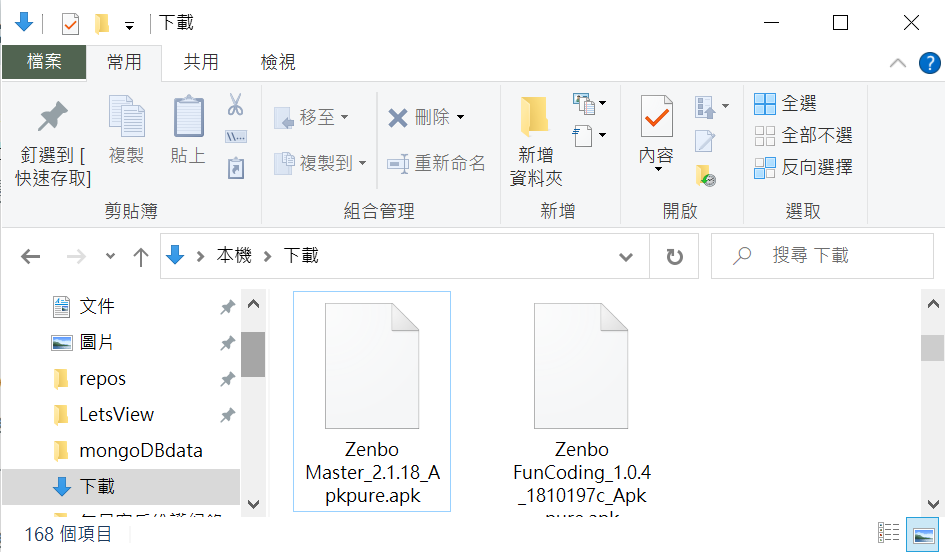
Task: Click the History icon in the Open (開啟) group
Action: pyautogui.click(x=705, y=176)
